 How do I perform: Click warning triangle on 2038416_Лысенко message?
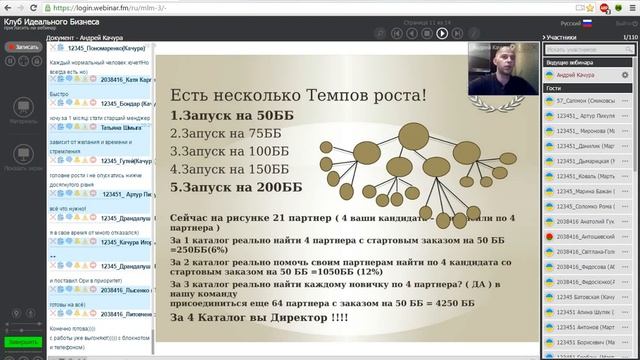85,289
